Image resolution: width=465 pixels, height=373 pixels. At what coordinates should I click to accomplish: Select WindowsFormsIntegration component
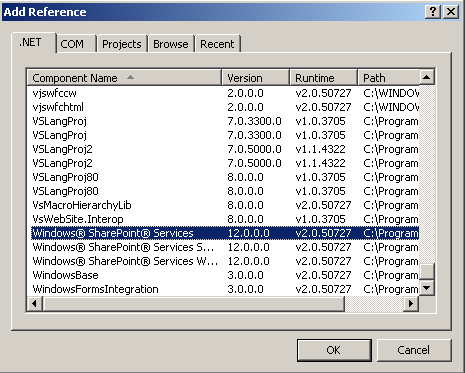223,289
